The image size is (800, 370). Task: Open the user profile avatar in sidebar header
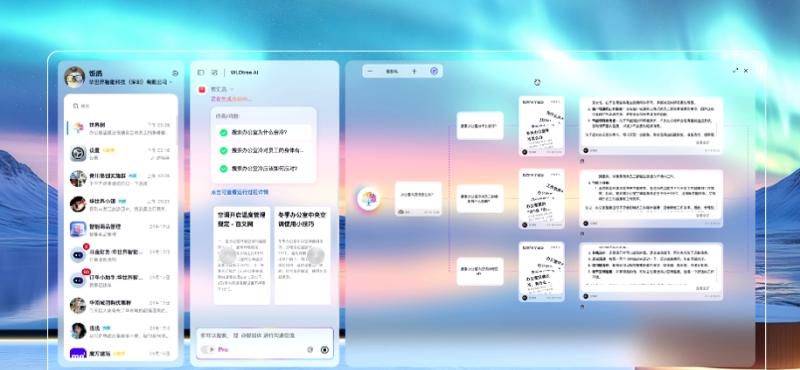click(x=74, y=77)
